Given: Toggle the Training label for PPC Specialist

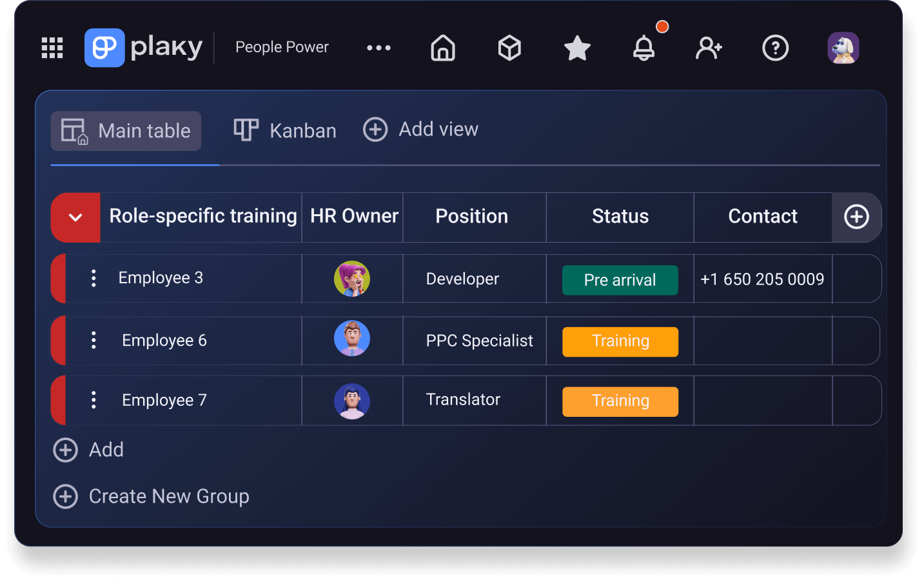Looking at the screenshot, I should (x=620, y=341).
